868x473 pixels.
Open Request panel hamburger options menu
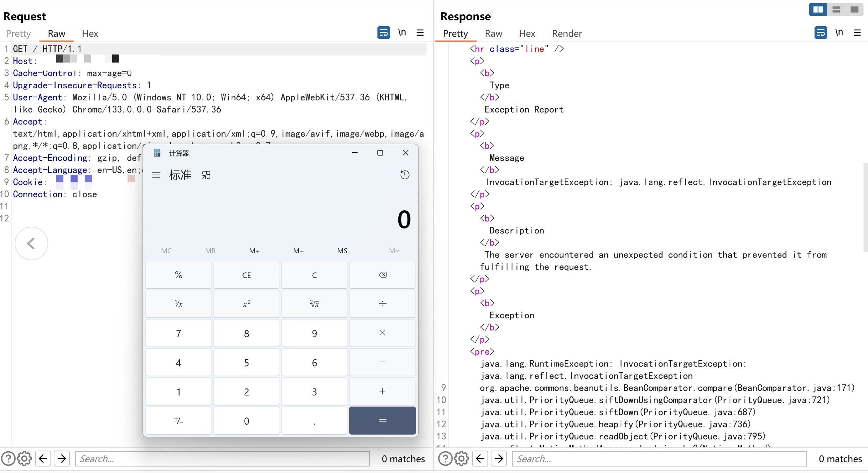point(420,33)
